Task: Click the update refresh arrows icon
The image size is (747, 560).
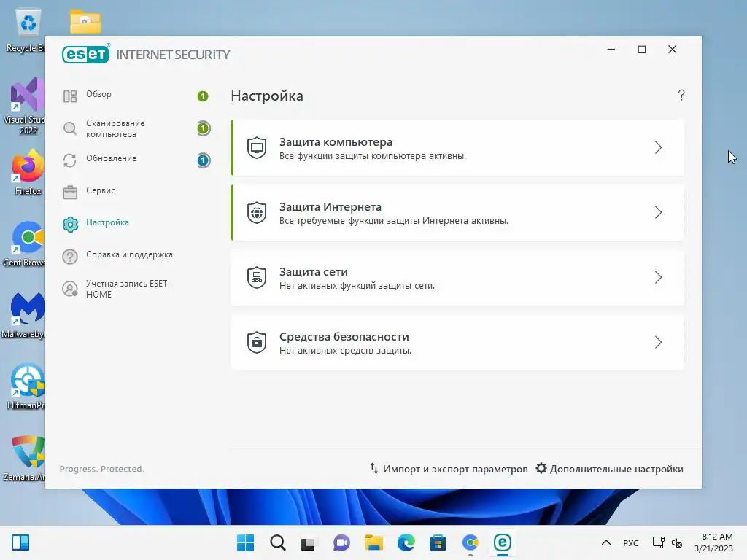Action: 70,160
